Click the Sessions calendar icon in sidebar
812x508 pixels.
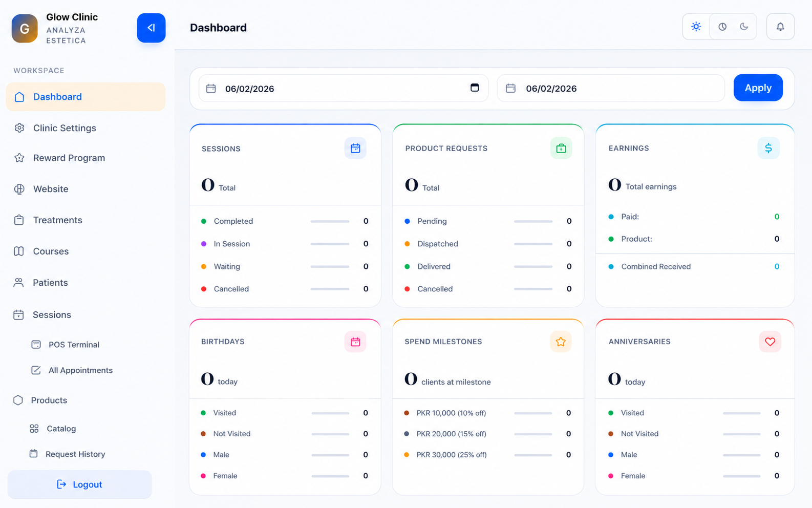(x=19, y=315)
